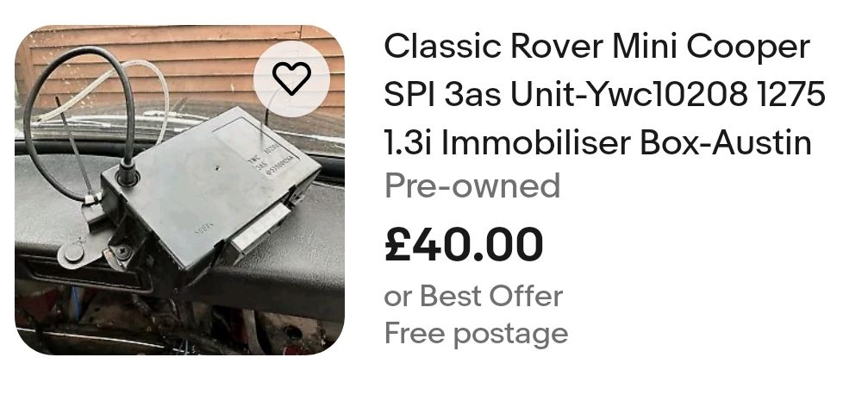Click the 'SPI 3as Unit-Ywc10208 1275' title line

604,95
